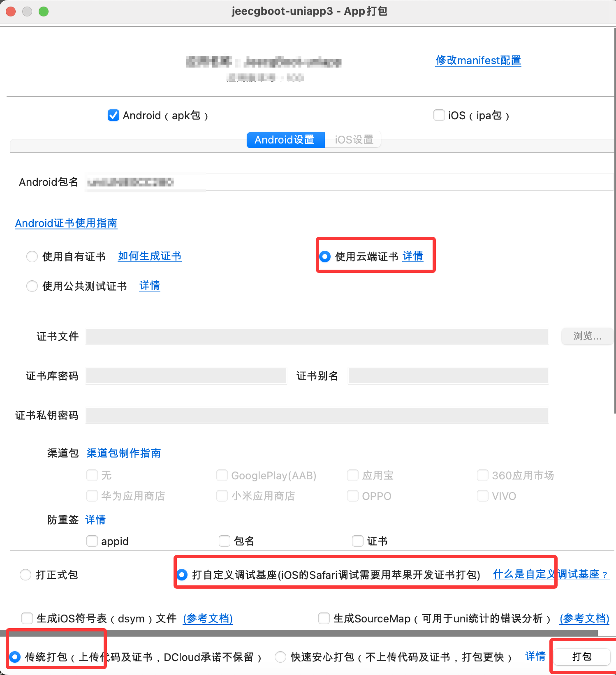Choose the 快速安心打包 radio option
This screenshot has height=675, width=616.
click(x=280, y=657)
